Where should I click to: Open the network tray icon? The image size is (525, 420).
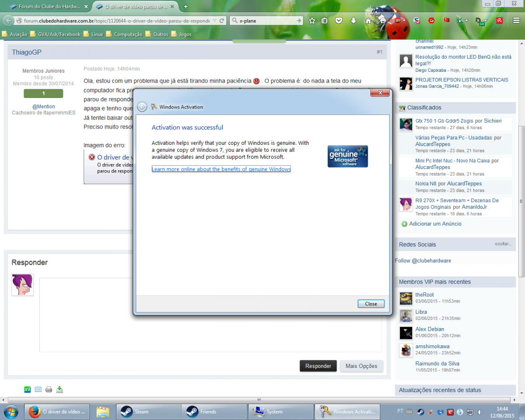(x=470, y=412)
